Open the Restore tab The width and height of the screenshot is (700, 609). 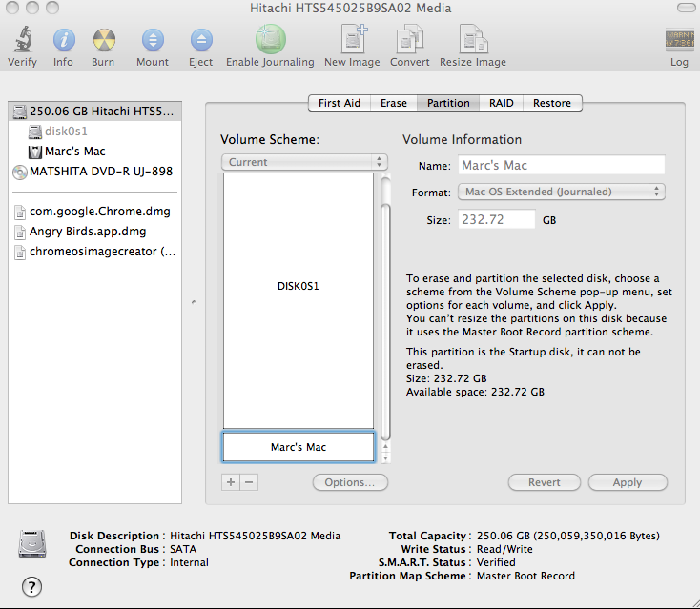[x=552, y=103]
